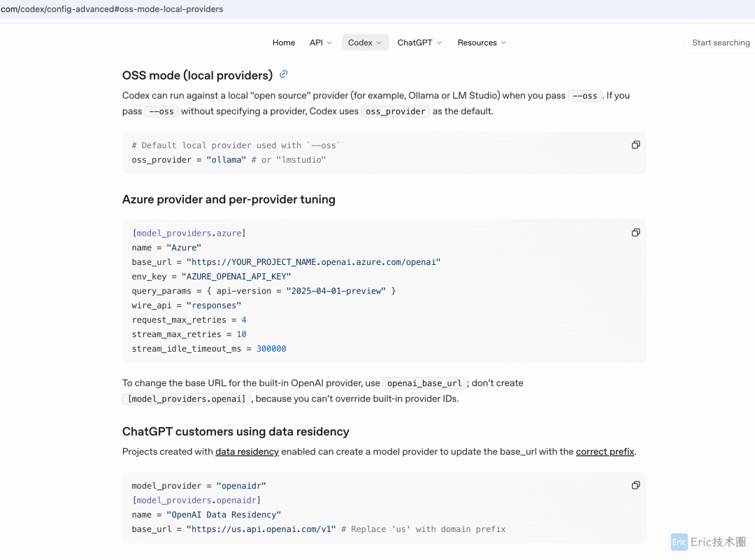Expand the Codex navigation menu

(365, 43)
